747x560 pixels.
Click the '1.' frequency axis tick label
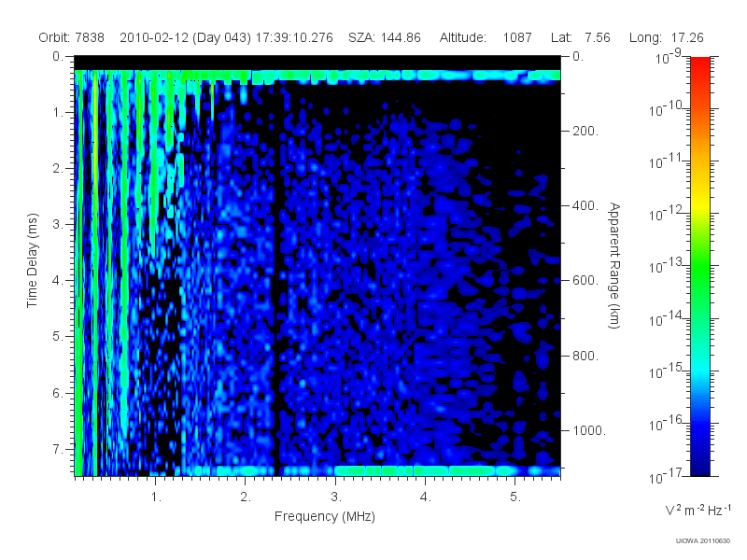click(156, 497)
